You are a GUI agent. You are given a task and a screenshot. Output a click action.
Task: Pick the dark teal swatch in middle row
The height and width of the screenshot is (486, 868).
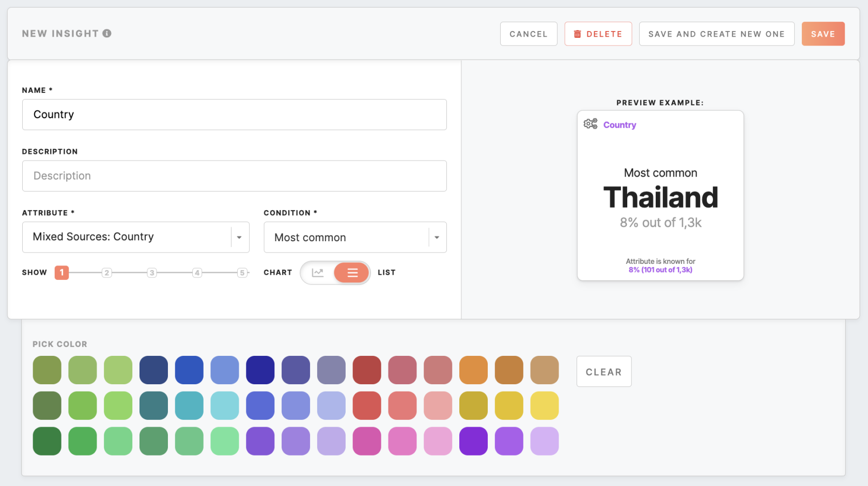pyautogui.click(x=153, y=405)
